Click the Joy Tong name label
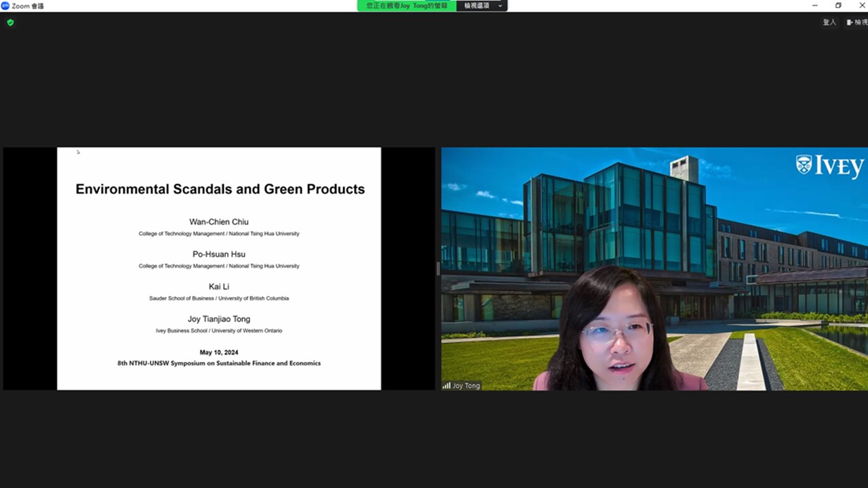 click(x=466, y=386)
